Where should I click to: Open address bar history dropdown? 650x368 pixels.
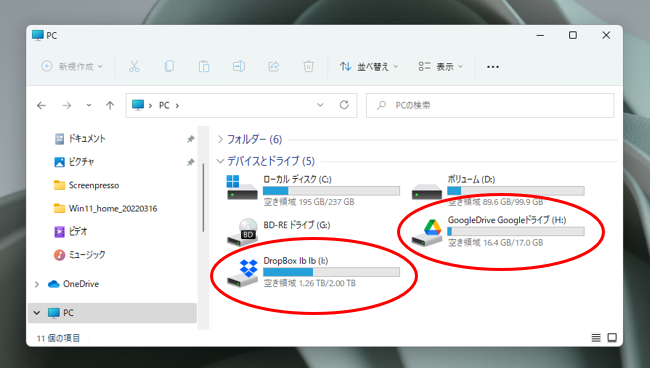pos(320,105)
